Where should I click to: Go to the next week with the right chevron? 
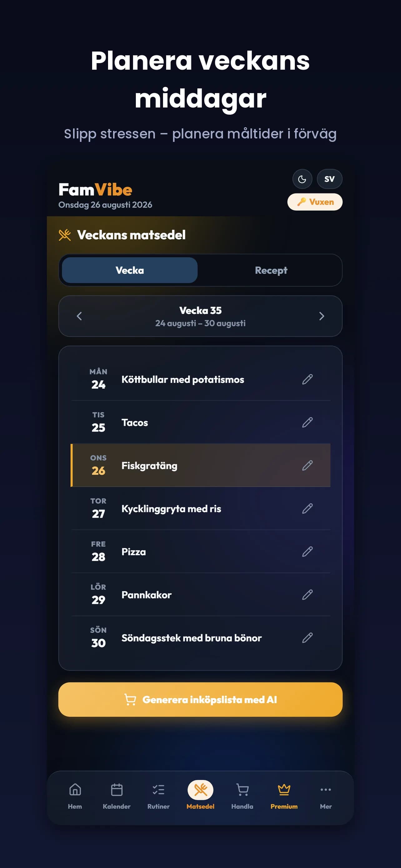(322, 316)
